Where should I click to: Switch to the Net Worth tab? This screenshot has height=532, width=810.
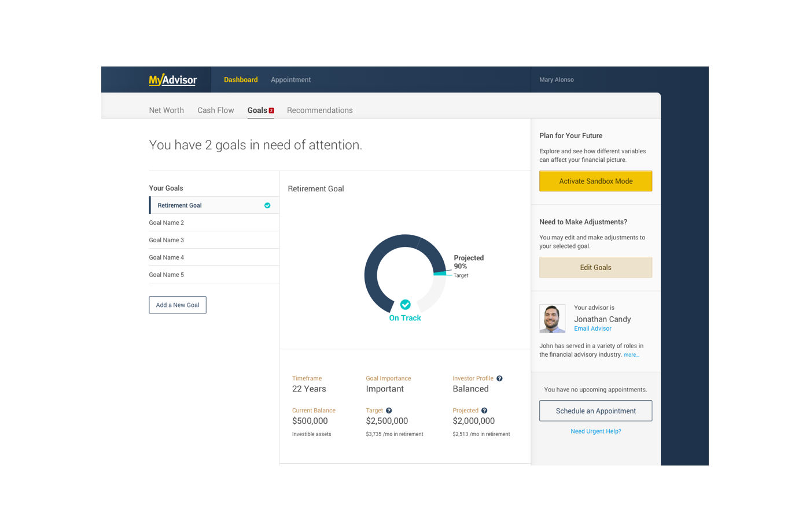pos(166,110)
